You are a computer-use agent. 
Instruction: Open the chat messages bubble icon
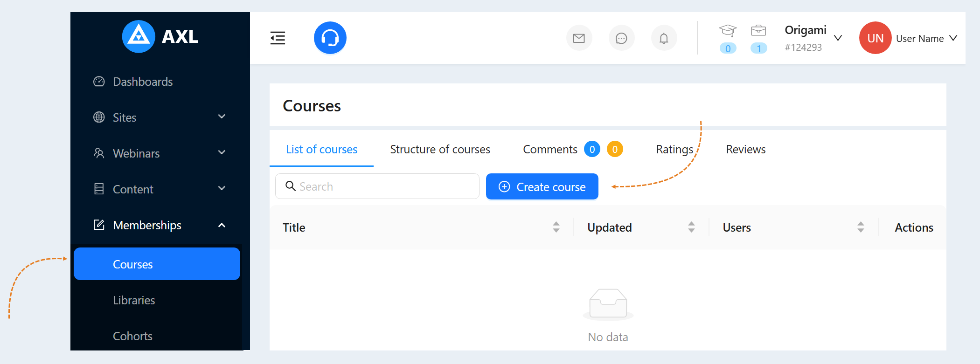621,38
